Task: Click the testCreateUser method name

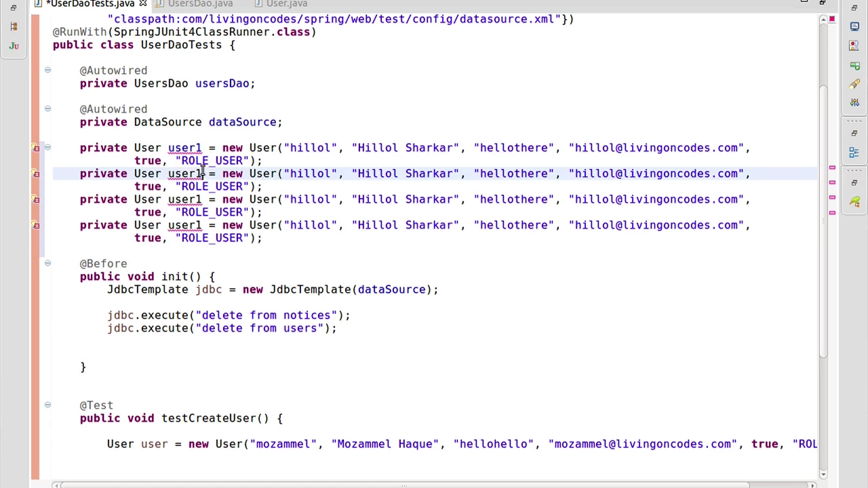Action: 208,418
